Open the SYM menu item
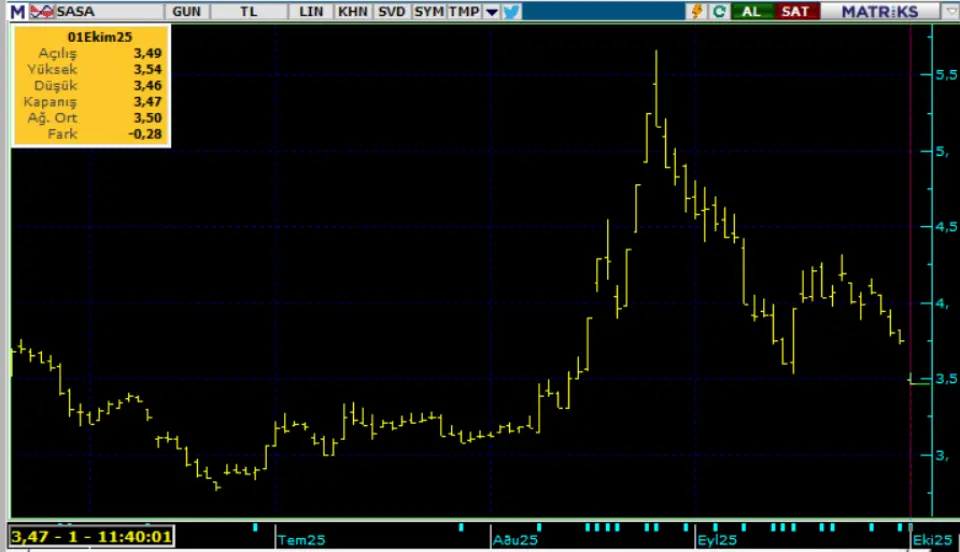This screenshot has width=960, height=552. pyautogui.click(x=428, y=12)
